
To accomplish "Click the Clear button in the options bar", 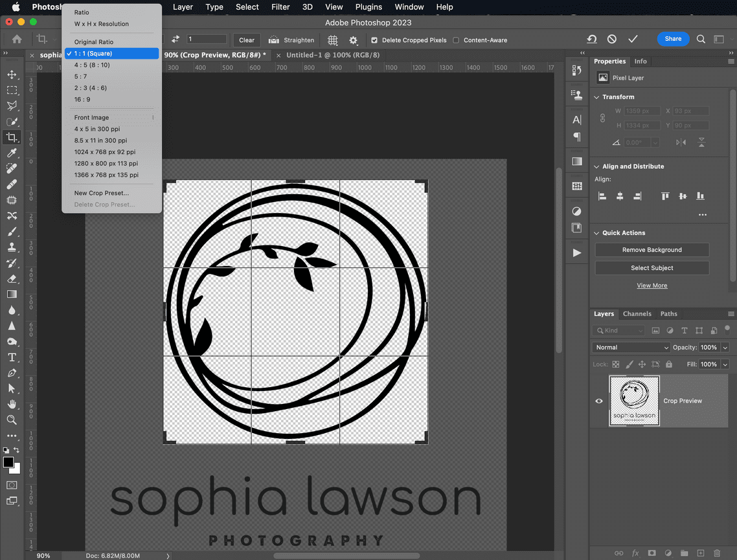I will 246,39.
